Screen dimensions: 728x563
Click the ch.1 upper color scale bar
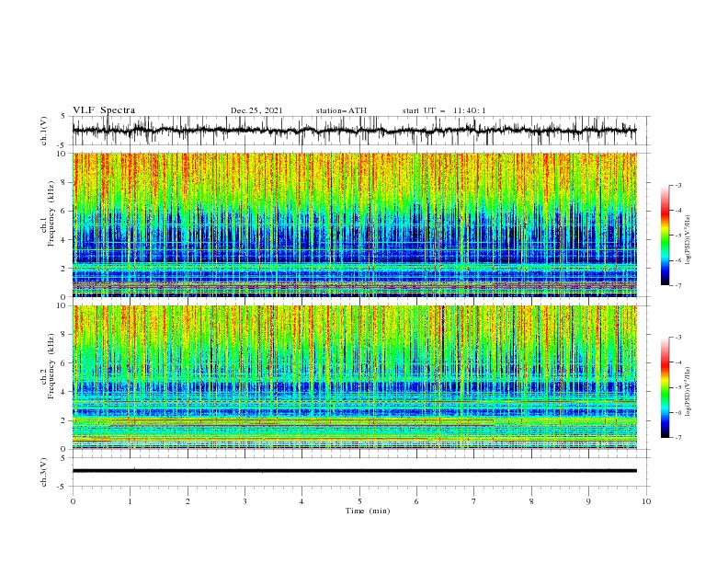click(x=665, y=236)
